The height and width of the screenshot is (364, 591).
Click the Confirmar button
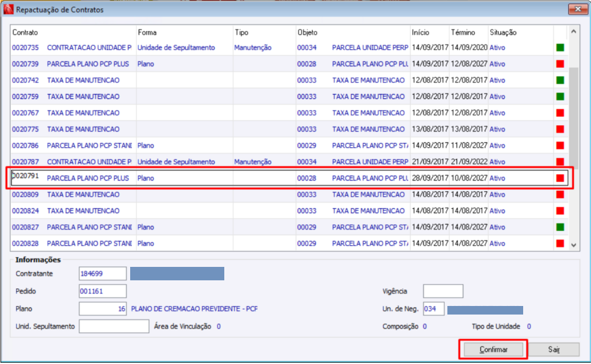pyautogui.click(x=493, y=350)
